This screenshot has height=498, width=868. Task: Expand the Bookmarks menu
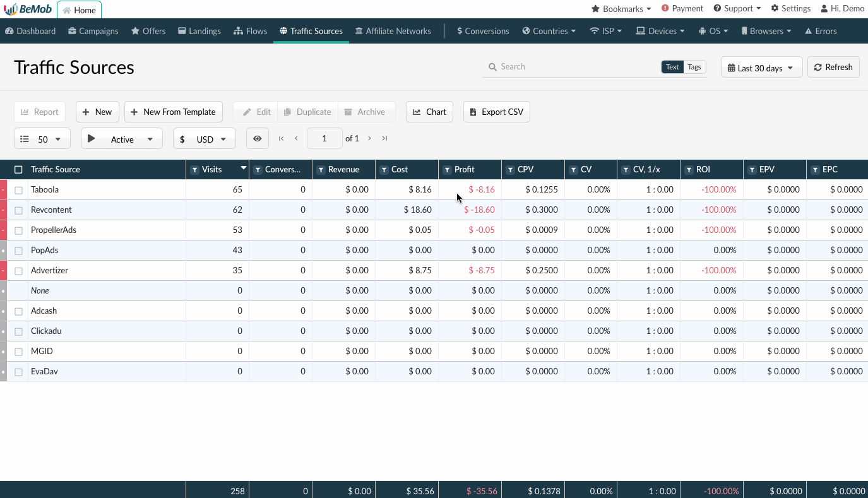[x=621, y=9]
